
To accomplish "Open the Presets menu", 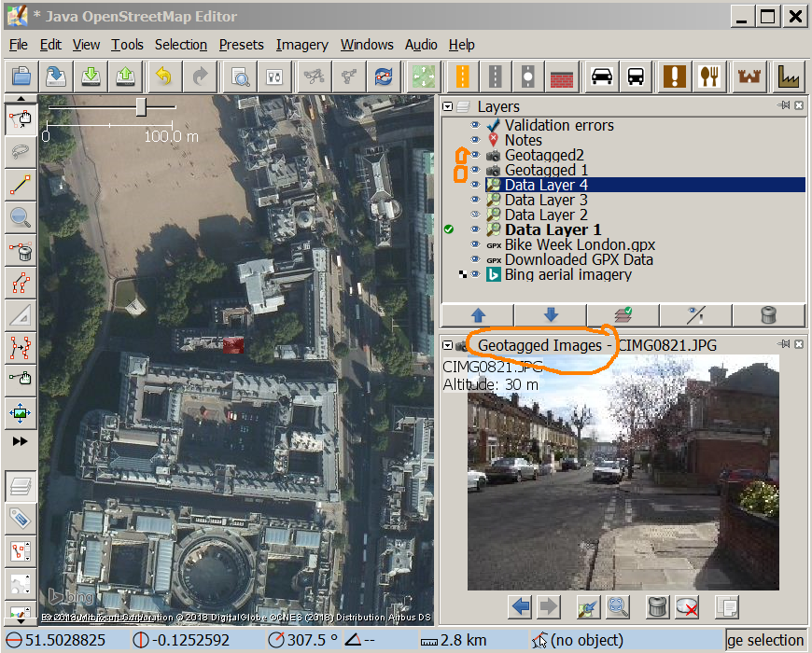I will pyautogui.click(x=241, y=45).
